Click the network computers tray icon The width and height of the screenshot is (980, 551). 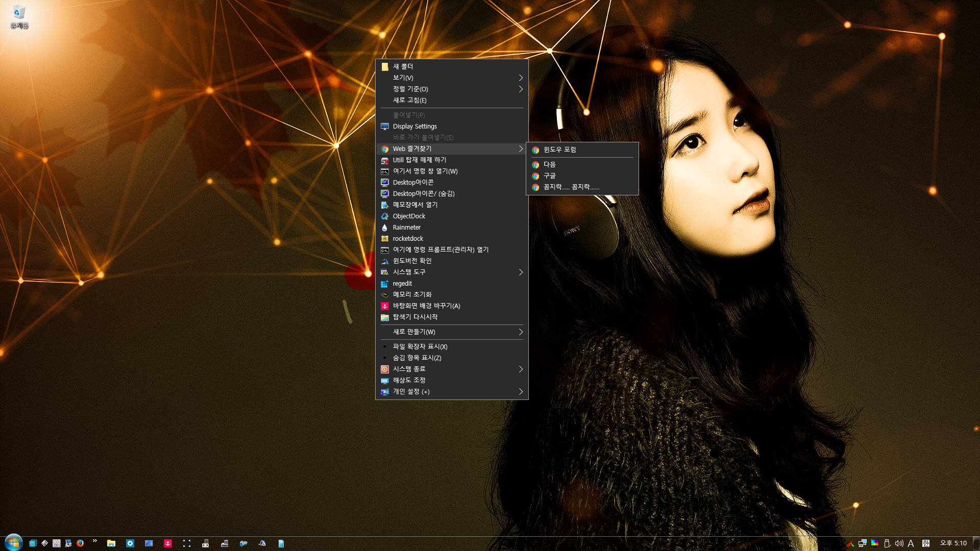coord(863,543)
